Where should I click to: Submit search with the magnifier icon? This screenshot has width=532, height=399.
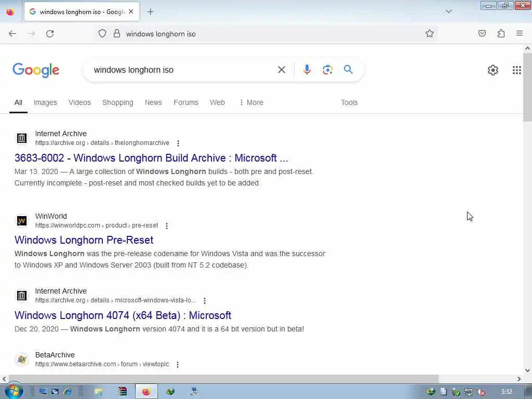click(x=348, y=70)
